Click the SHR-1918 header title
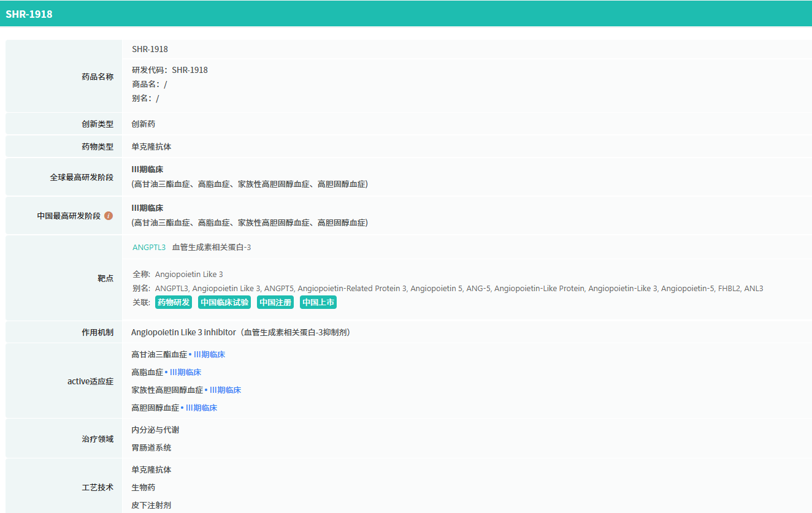The image size is (812, 513). tap(29, 13)
